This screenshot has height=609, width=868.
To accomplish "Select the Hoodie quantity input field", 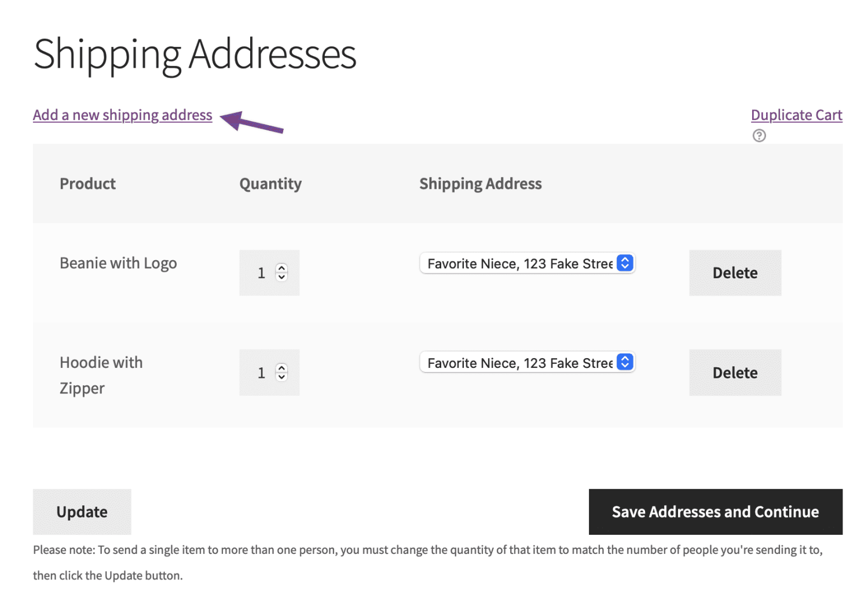I will (x=262, y=373).
